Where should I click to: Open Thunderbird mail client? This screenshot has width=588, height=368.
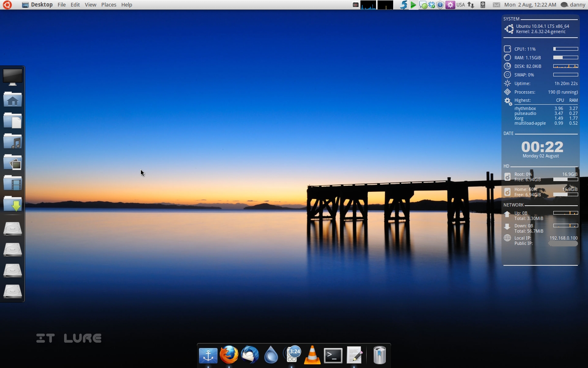[250, 356]
